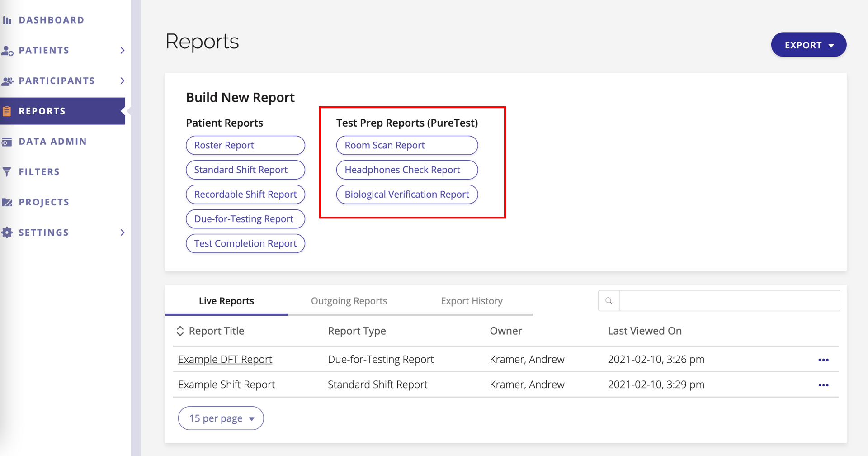868x456 pixels.
Task: Build a Biological Verification Report
Action: tap(407, 195)
